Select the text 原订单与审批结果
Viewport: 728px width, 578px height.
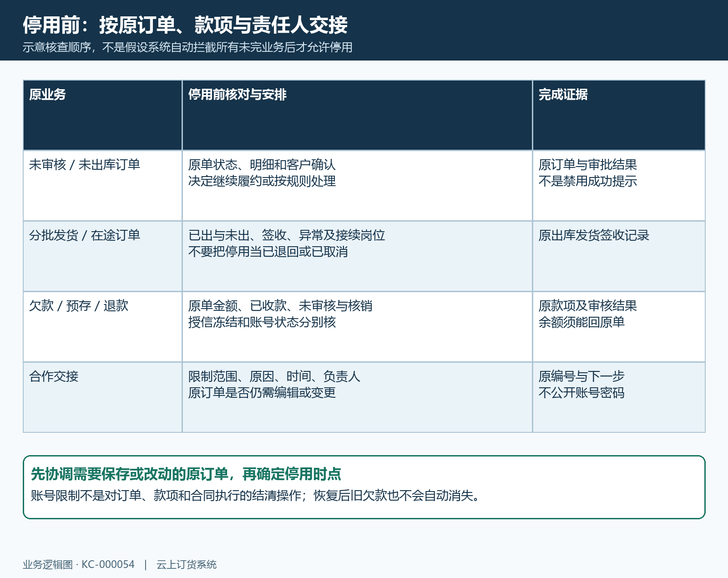point(587,165)
